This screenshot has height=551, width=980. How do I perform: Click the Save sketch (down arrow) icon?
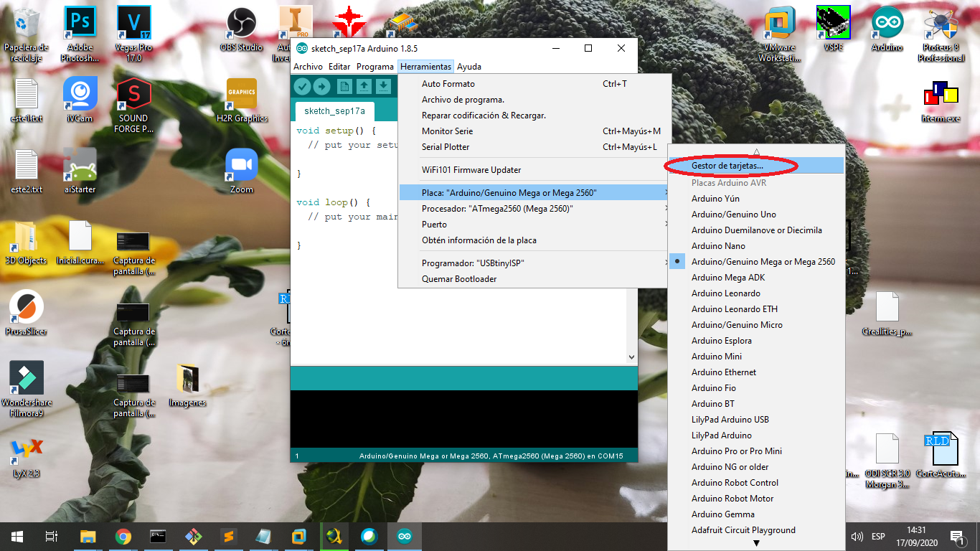(x=384, y=87)
